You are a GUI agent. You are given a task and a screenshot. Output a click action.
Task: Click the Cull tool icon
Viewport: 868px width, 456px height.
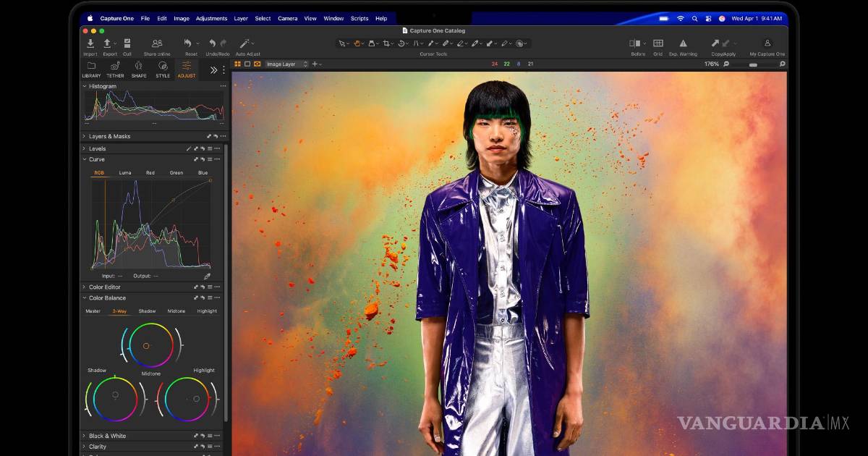[x=127, y=44]
